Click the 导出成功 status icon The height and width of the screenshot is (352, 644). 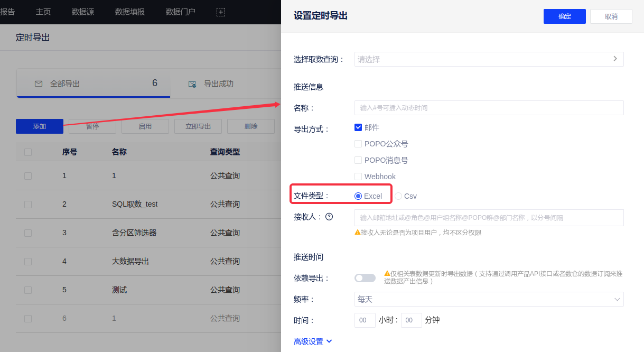click(x=192, y=84)
